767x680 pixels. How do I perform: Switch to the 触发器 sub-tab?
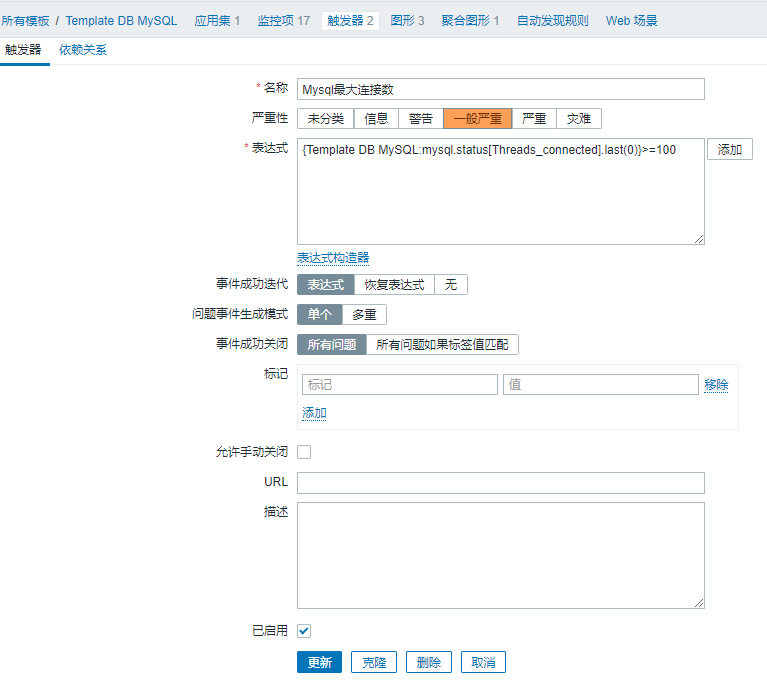23,50
